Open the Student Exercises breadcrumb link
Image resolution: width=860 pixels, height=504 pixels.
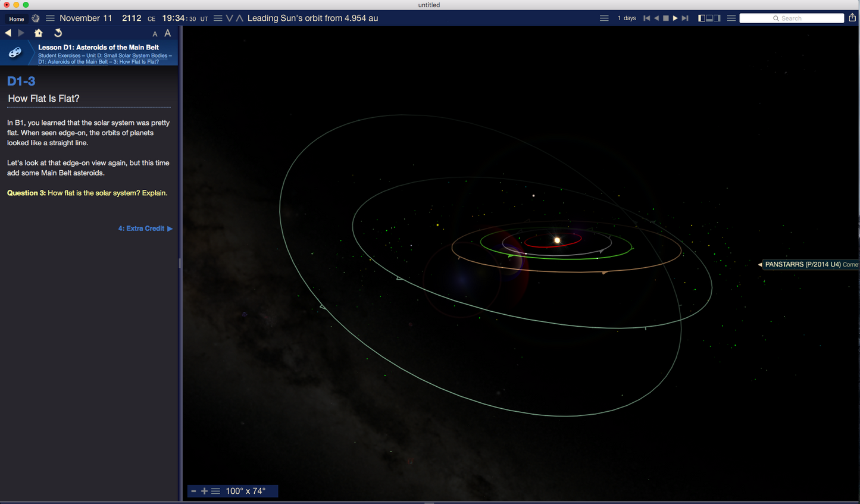pyautogui.click(x=60, y=56)
